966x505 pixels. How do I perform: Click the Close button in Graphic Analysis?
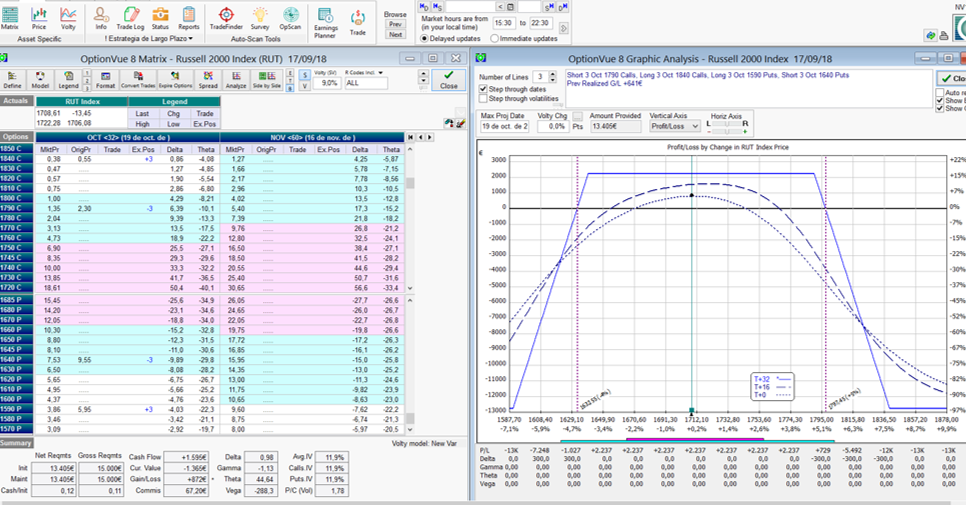[x=952, y=78]
